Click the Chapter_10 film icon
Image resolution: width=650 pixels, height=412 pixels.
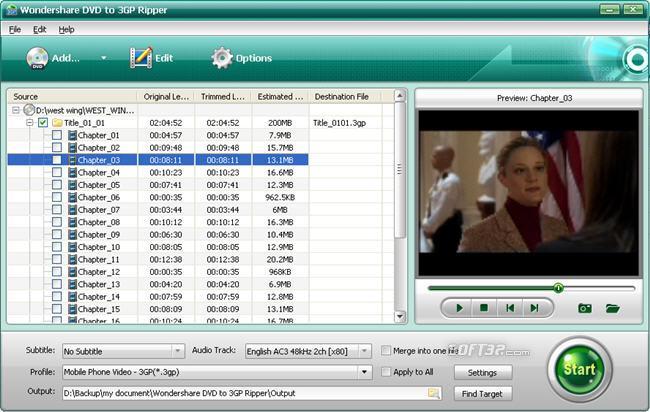point(72,247)
